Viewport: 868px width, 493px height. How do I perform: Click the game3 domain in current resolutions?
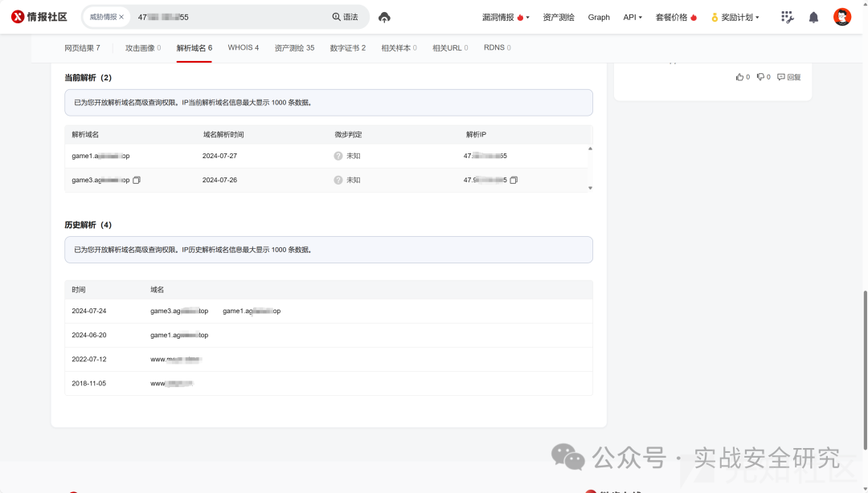point(100,180)
